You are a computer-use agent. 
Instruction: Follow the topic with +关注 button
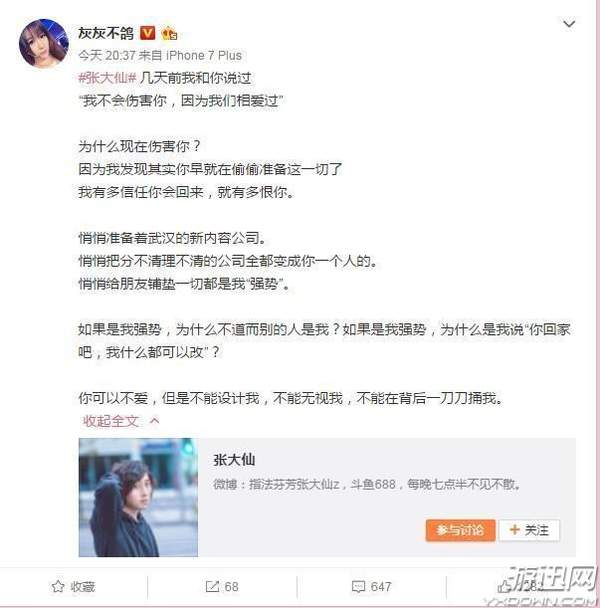click(529, 530)
